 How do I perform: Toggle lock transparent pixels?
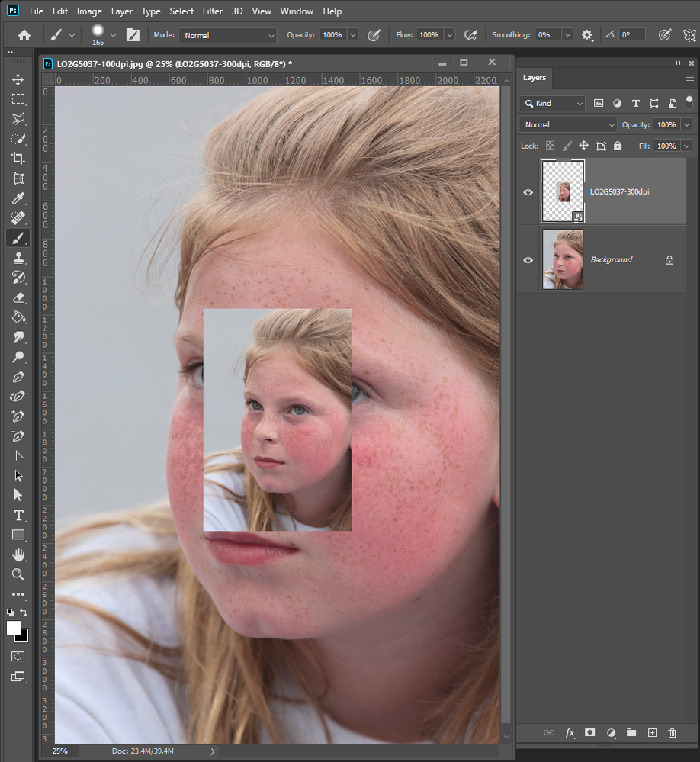(550, 146)
